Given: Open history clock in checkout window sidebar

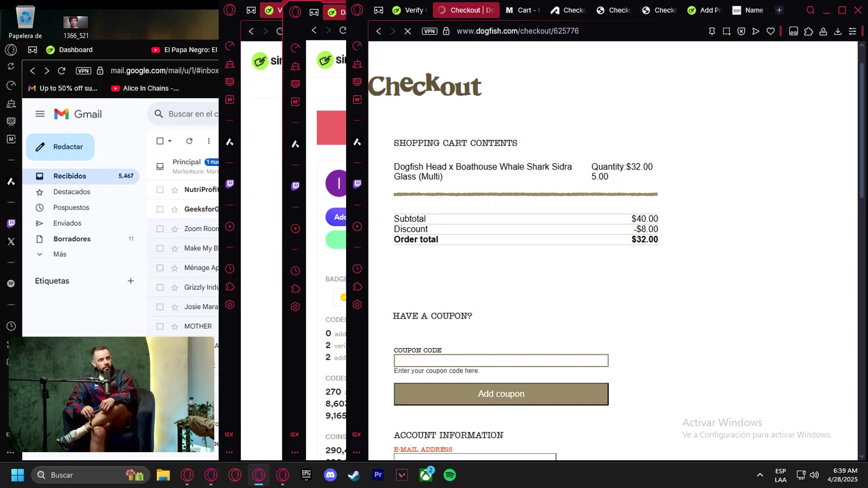Looking at the screenshot, I should click(357, 268).
